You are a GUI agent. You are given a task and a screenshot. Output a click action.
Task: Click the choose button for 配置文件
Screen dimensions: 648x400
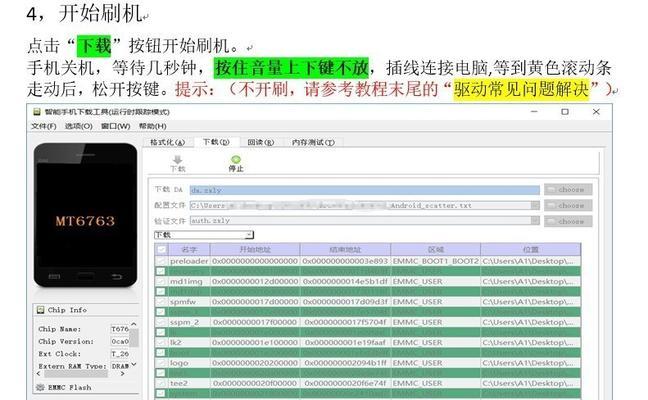[568, 205]
